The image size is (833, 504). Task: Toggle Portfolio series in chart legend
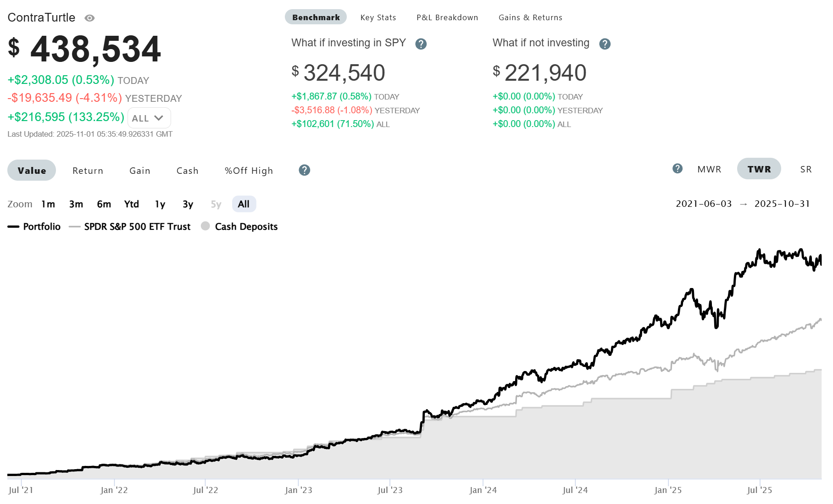tap(34, 227)
